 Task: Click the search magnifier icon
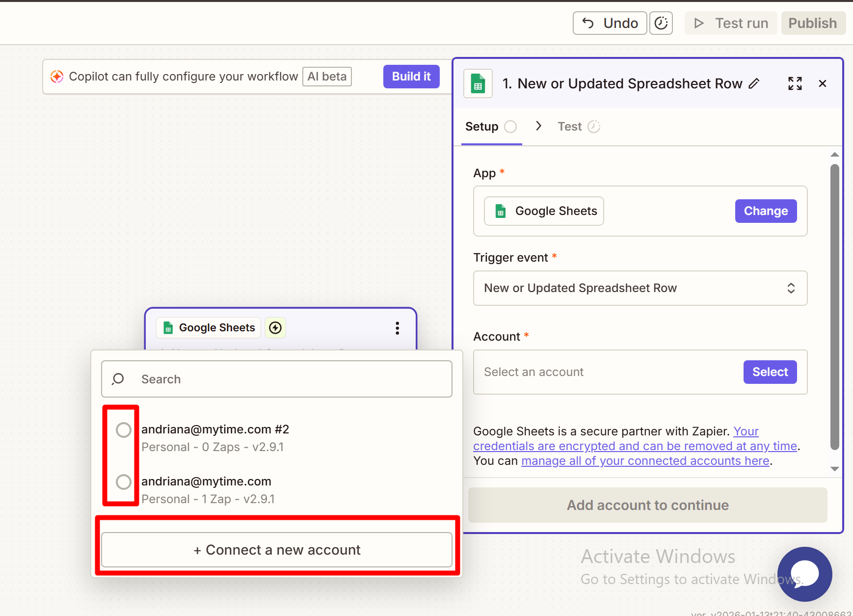point(118,379)
